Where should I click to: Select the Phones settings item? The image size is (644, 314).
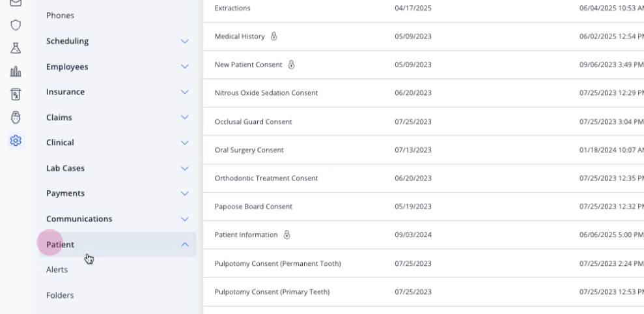(x=60, y=15)
